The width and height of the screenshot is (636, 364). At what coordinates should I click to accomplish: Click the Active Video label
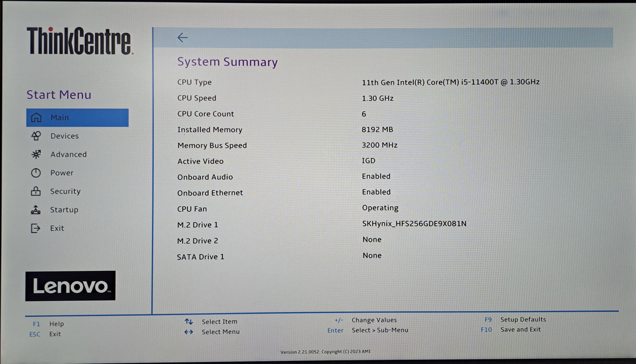point(200,161)
